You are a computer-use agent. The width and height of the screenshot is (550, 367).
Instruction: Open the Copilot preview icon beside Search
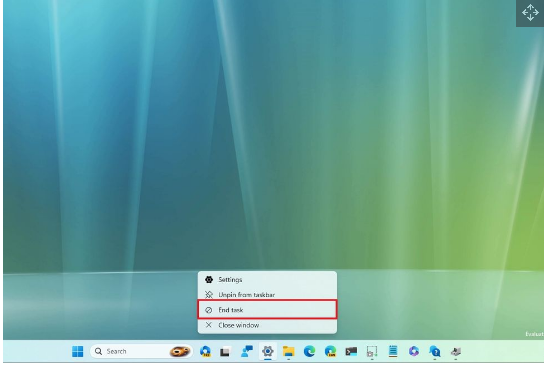[x=205, y=351]
